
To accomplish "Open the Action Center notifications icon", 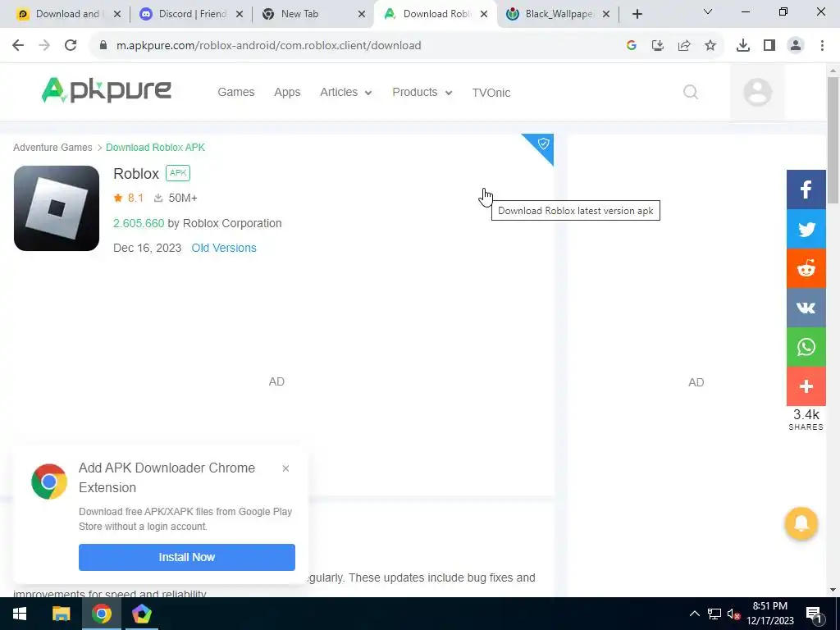I will [x=814, y=614].
